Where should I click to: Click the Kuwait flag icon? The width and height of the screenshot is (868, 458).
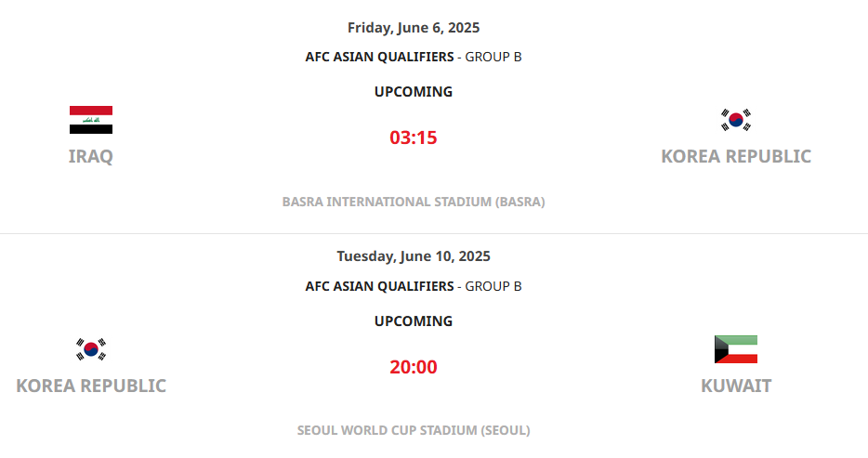point(736,349)
